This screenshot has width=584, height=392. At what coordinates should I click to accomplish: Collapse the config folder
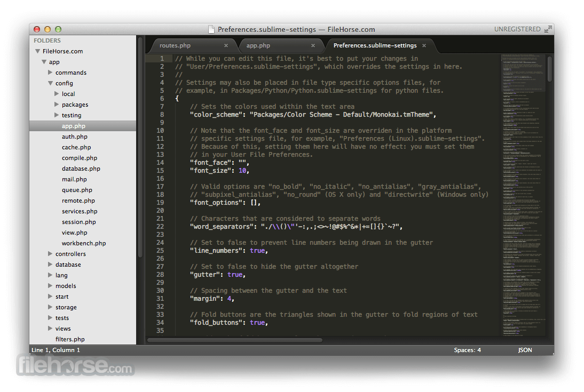click(50, 83)
